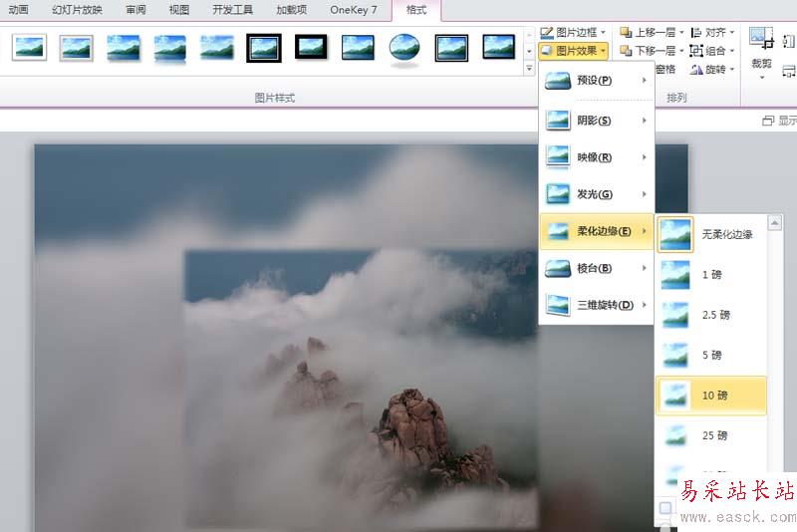Open the 柔化边缘(E) submenu
Viewport: 797px width, 532px height.
click(x=596, y=231)
